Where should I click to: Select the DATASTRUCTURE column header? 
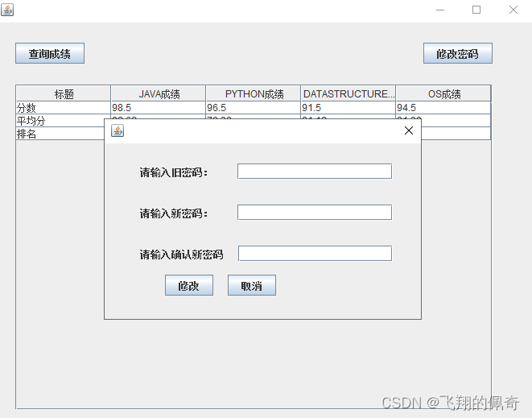pos(348,93)
